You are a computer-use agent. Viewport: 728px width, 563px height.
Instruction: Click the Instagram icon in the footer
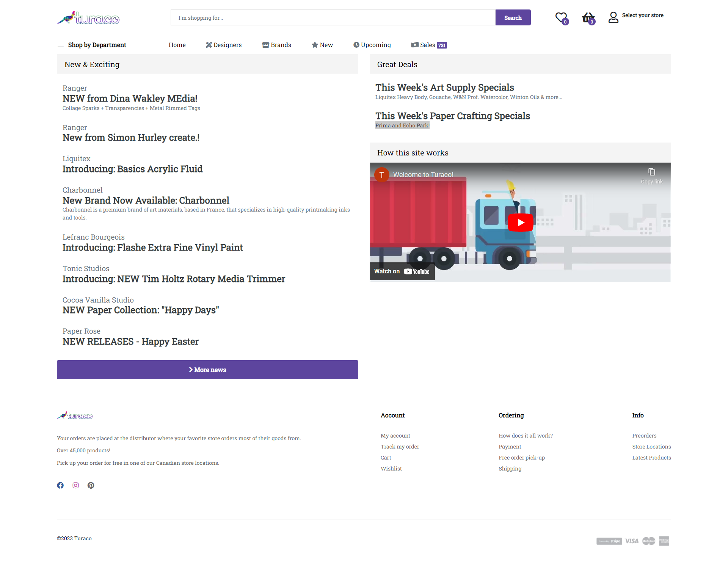click(x=75, y=485)
